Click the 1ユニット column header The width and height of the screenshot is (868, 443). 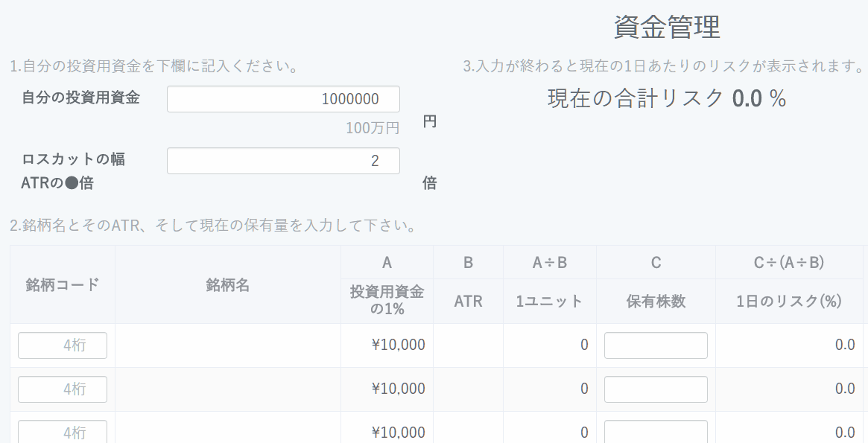549,302
